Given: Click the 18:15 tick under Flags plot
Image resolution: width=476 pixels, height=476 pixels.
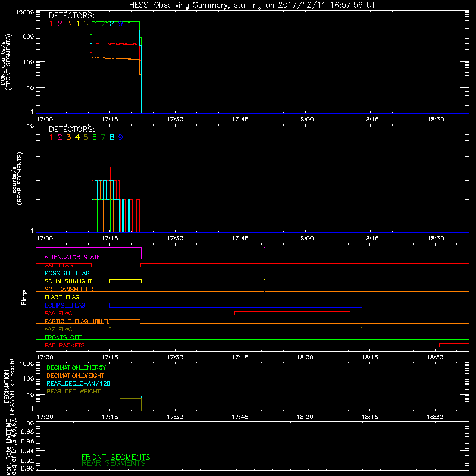Looking at the screenshot, I should coord(370,358).
